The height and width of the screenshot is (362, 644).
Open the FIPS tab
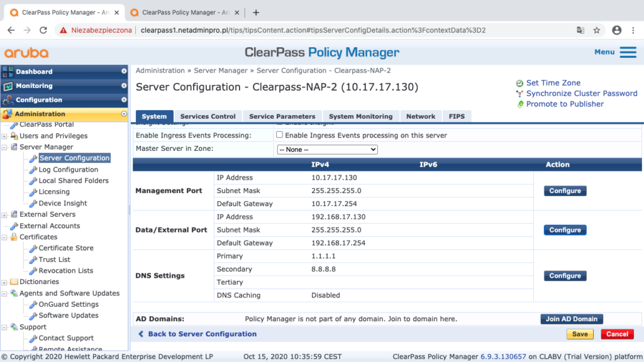[x=457, y=116]
